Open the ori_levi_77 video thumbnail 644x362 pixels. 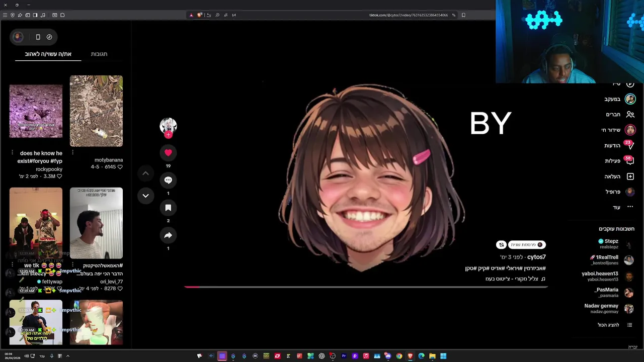click(96, 223)
